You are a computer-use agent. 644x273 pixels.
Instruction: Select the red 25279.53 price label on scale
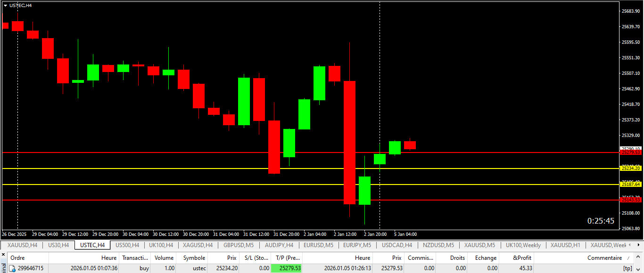tap(631, 153)
